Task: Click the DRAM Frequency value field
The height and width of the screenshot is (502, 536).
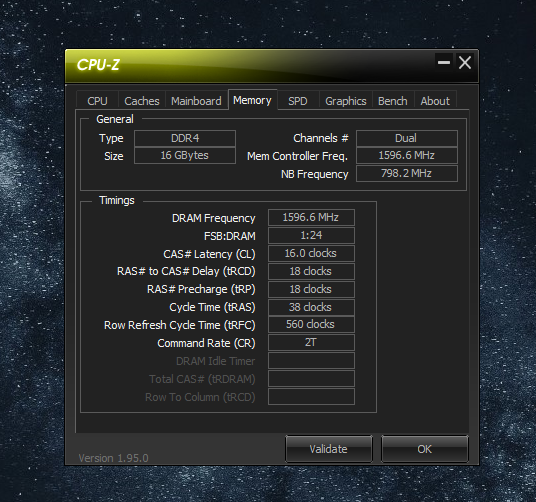Action: [311, 217]
